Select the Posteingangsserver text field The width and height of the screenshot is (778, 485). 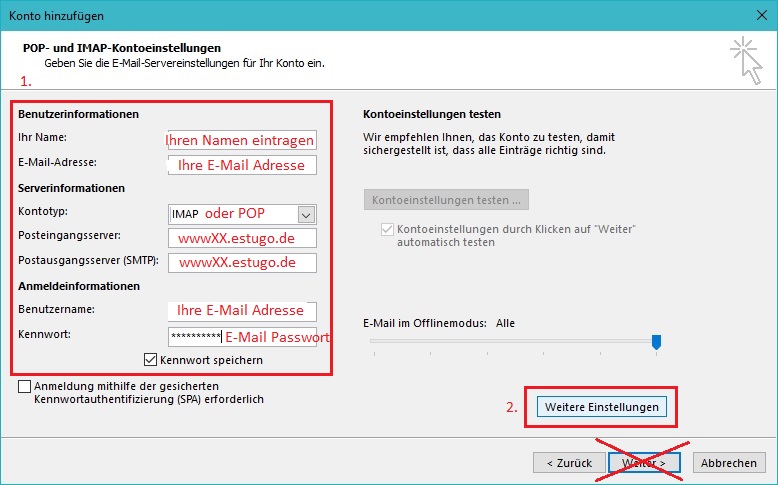[241, 239]
